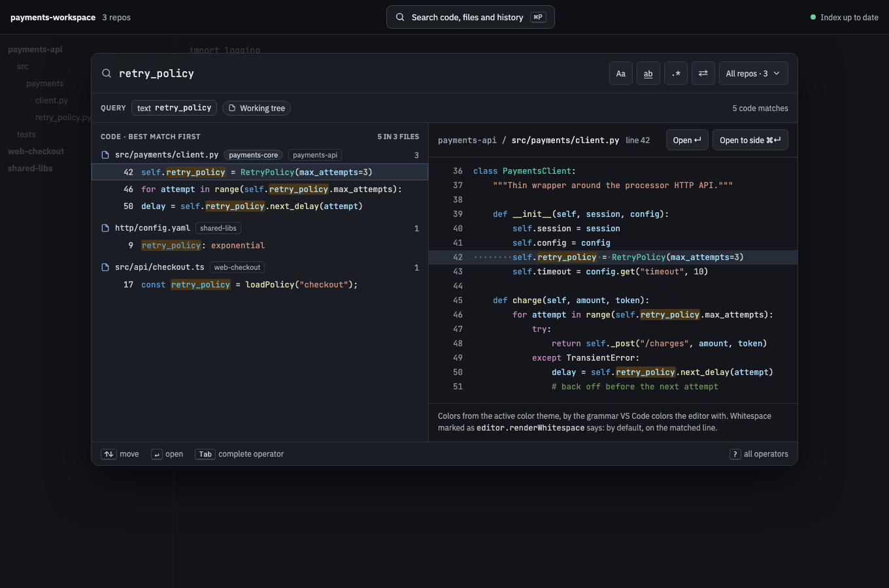Image resolution: width=889 pixels, height=588 pixels.
Task: Click the Working tree chip
Action: (x=256, y=108)
